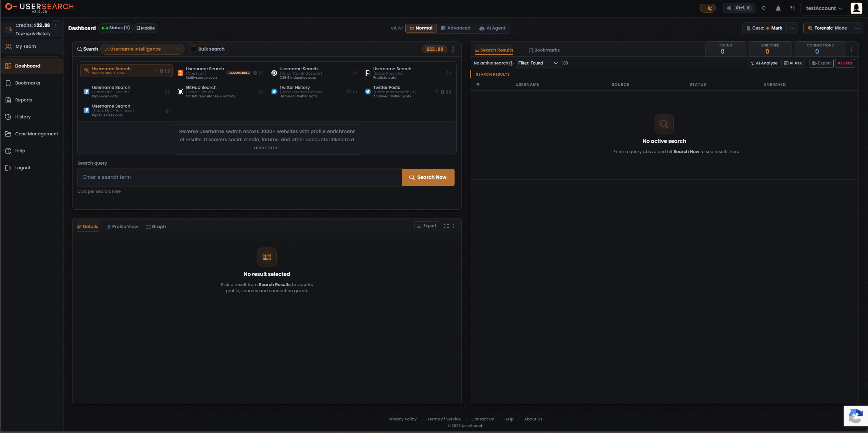Open Predicta help question icon
Viewport: 868px width, 433px height.
click(448, 73)
